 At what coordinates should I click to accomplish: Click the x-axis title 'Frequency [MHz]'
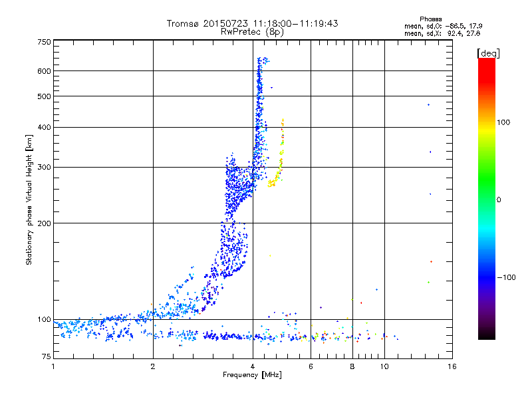tap(252, 375)
